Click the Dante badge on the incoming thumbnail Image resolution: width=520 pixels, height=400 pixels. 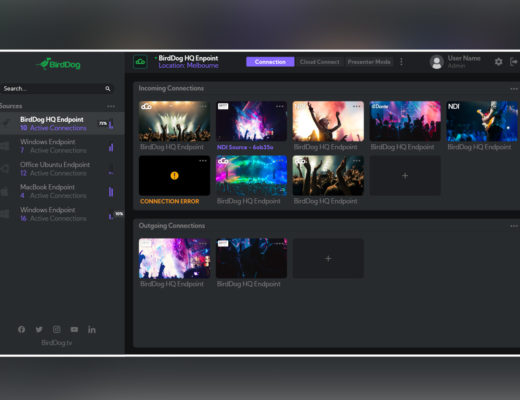[380, 106]
